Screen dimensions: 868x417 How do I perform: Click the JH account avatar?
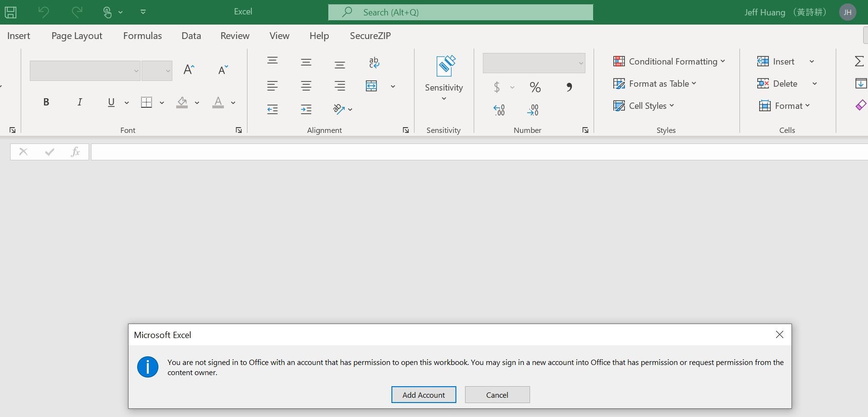tap(847, 13)
